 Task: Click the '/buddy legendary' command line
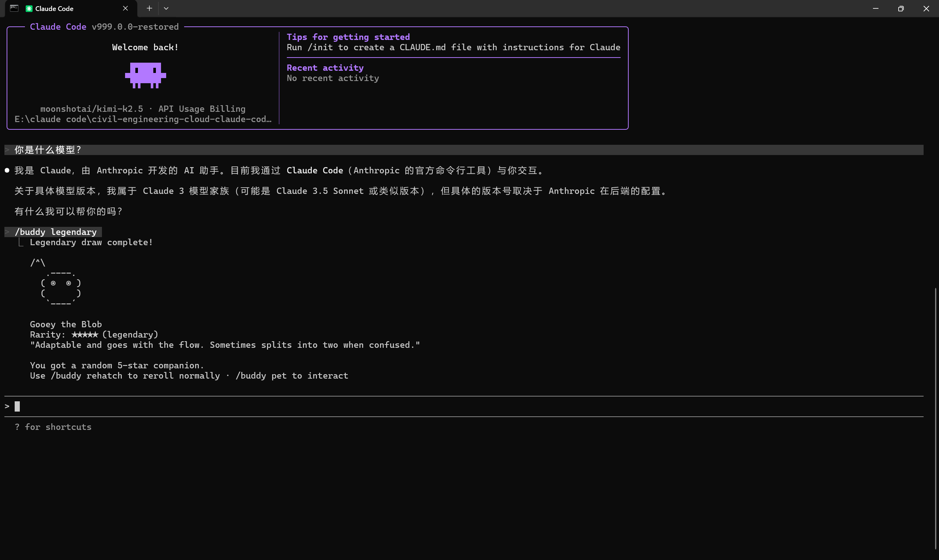click(55, 232)
